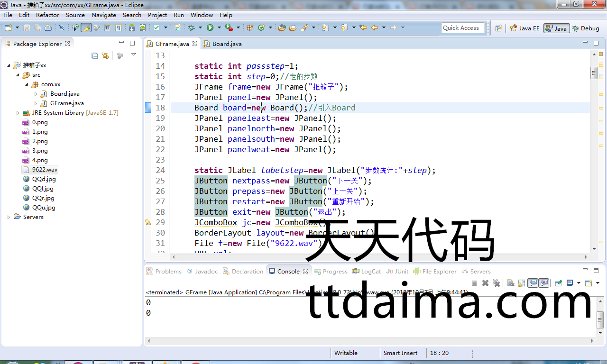Expand JRE System Library node
The image size is (607, 364).
[x=18, y=113]
